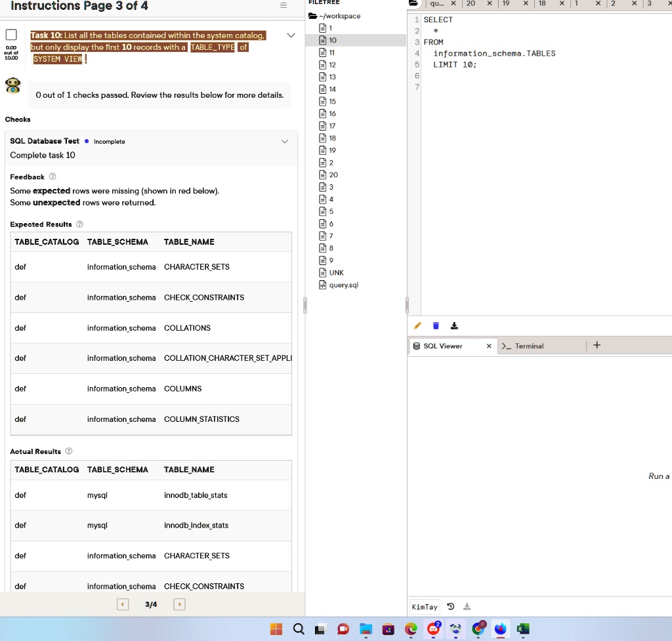
Task: Collapse the SQL Database Test section
Action: [285, 141]
